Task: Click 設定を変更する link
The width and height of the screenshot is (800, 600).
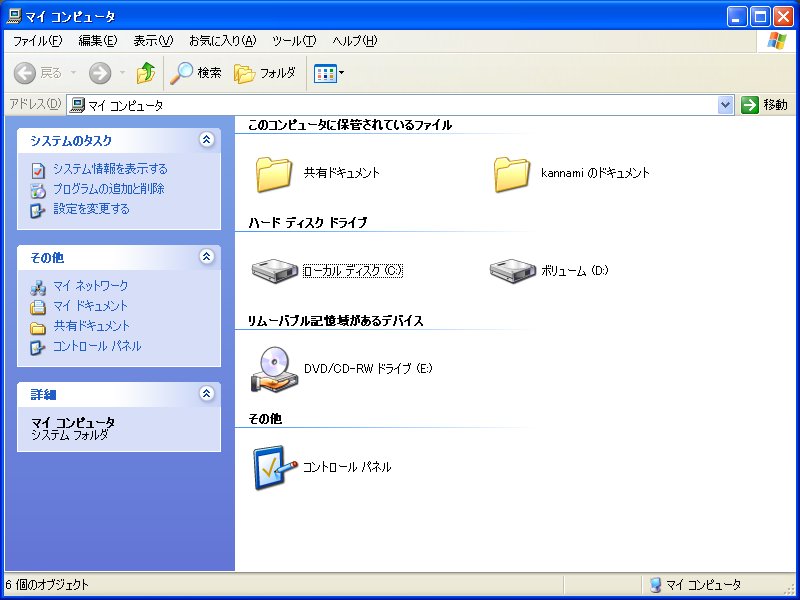Action: coord(91,209)
